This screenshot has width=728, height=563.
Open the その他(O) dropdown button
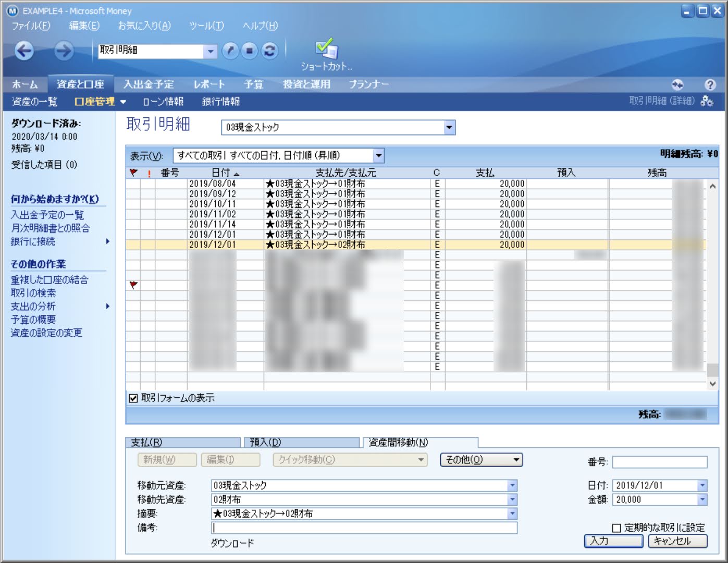point(482,459)
